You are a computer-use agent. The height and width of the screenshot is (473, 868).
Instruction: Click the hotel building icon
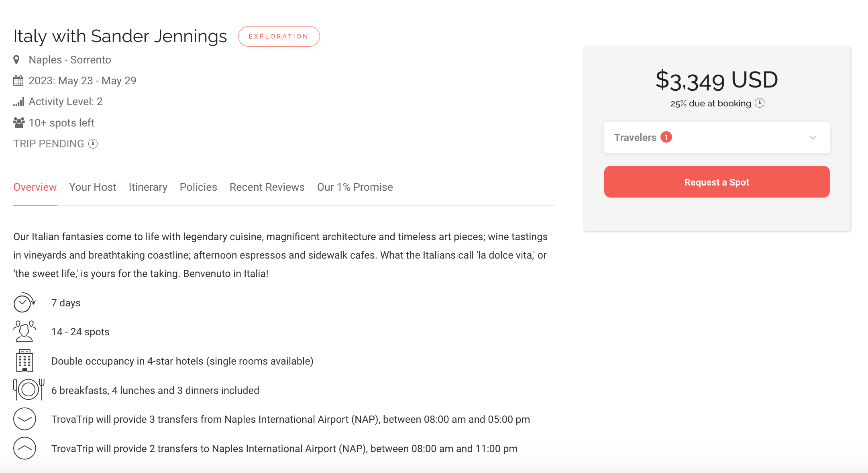[24, 361]
